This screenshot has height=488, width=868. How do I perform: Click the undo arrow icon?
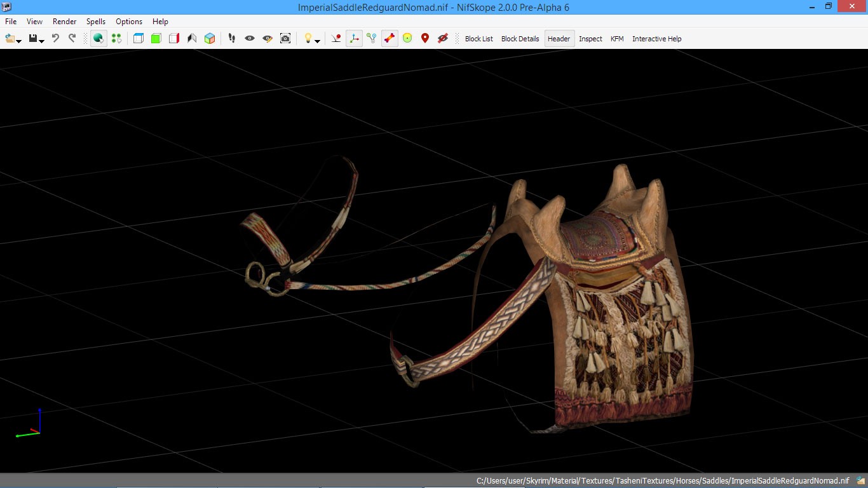pyautogui.click(x=55, y=38)
